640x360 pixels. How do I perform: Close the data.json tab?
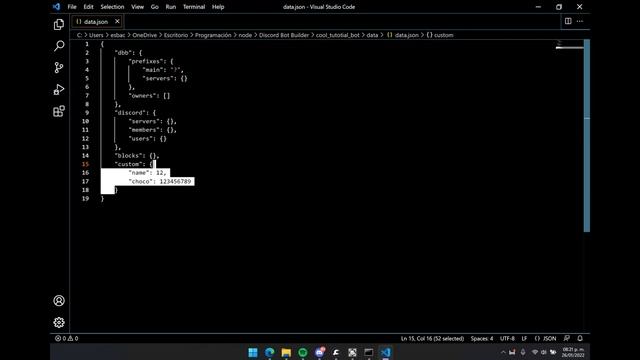[x=117, y=21]
